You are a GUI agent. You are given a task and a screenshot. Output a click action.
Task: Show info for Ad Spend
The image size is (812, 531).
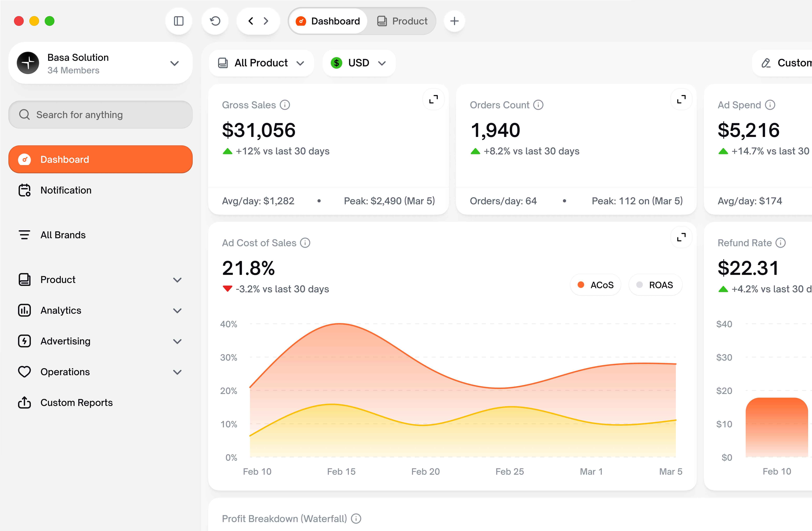(x=770, y=105)
